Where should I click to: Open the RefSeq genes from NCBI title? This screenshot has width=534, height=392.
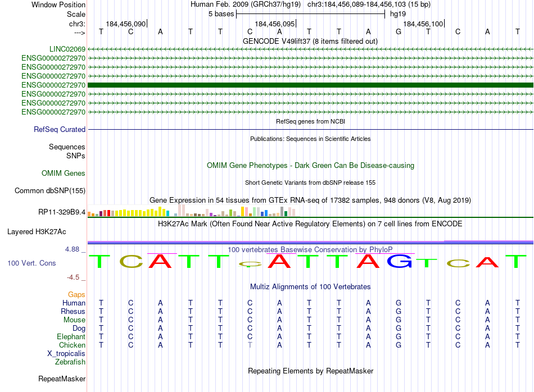[310, 121]
